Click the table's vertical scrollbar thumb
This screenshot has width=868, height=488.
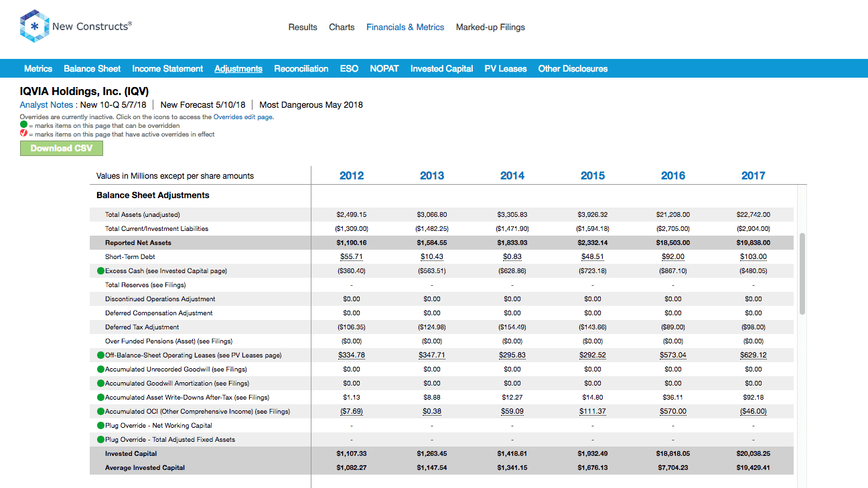pyautogui.click(x=802, y=273)
